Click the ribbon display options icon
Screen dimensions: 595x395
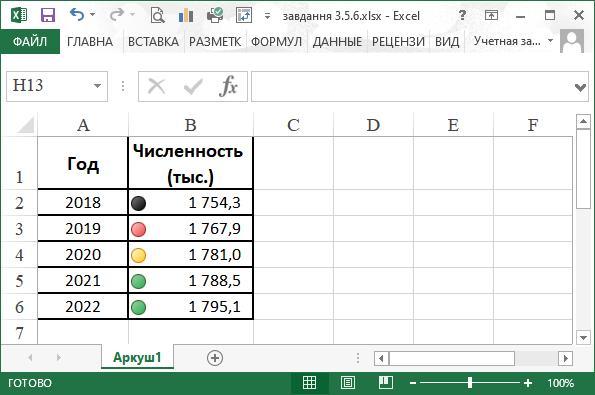tap(491, 16)
